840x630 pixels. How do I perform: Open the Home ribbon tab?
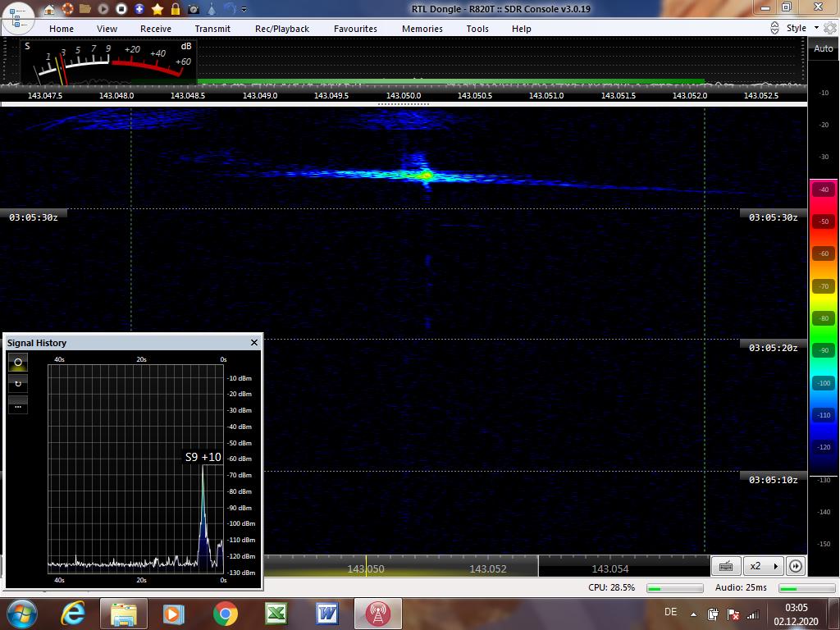62,29
